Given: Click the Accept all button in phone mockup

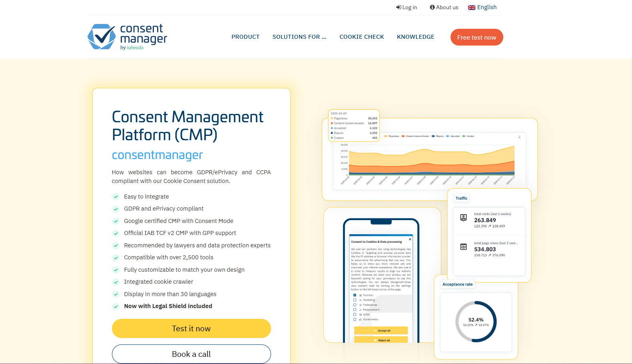Looking at the screenshot, I should click(x=381, y=330).
